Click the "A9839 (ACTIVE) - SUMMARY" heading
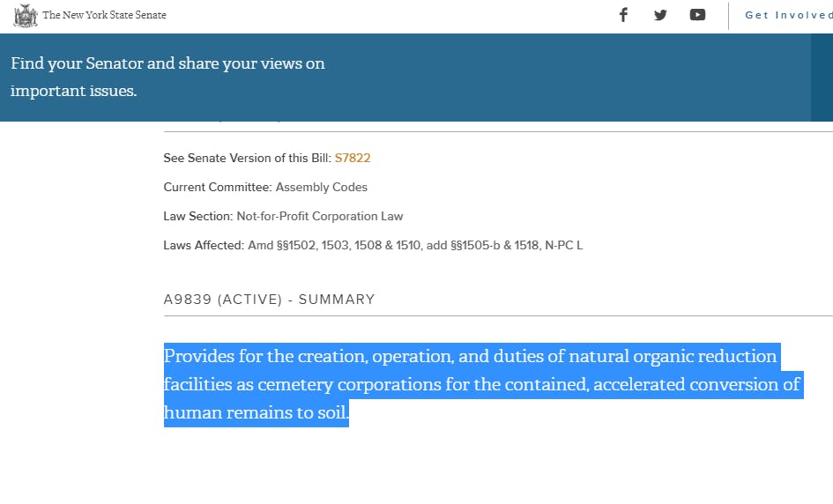 click(x=269, y=300)
